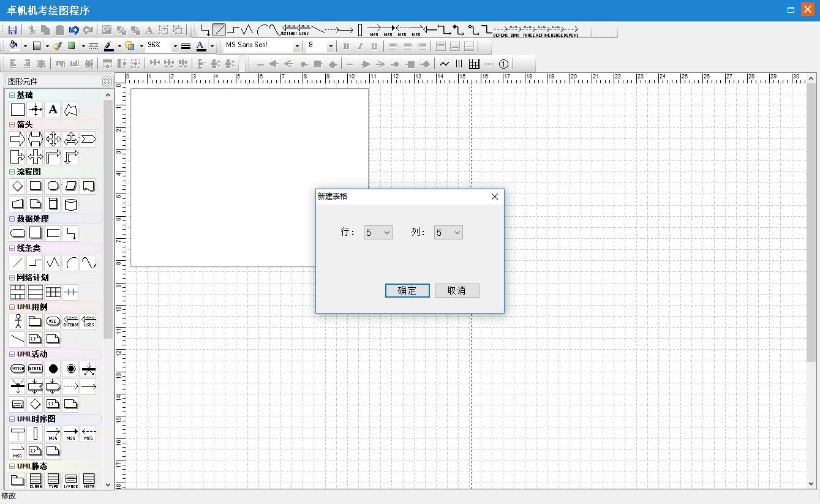Select the META shape in UML静态
Screen dimensions: 820x504
pyautogui.click(x=89, y=481)
